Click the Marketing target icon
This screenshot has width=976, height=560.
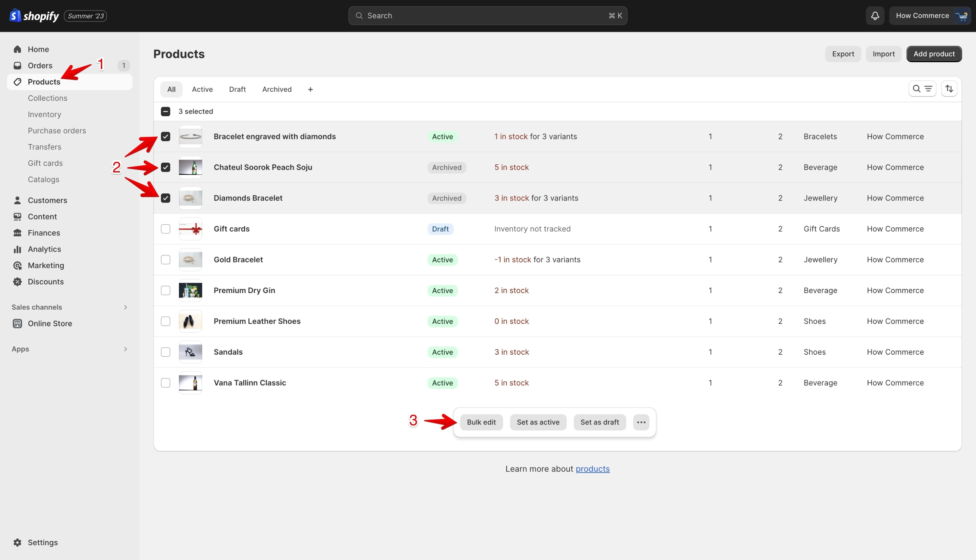click(x=17, y=265)
